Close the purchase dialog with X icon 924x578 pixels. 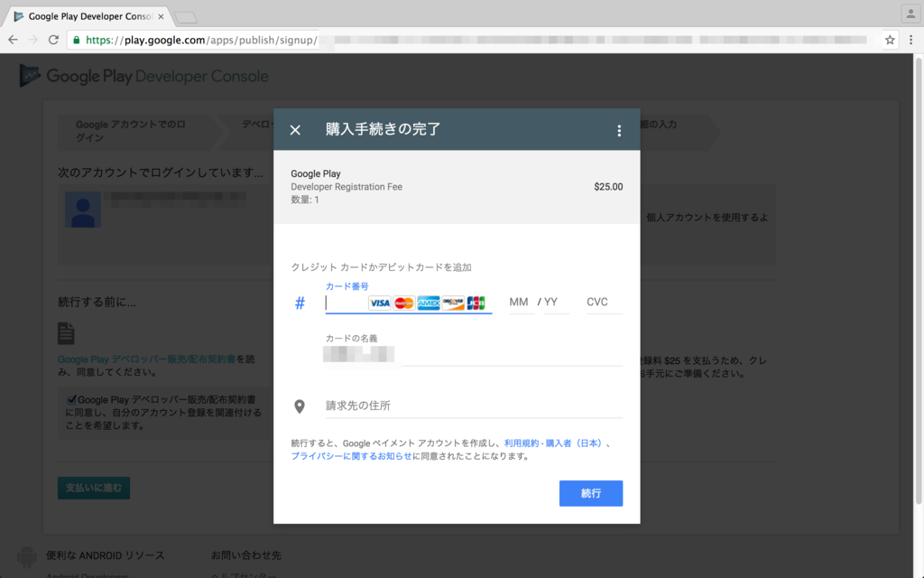point(295,130)
